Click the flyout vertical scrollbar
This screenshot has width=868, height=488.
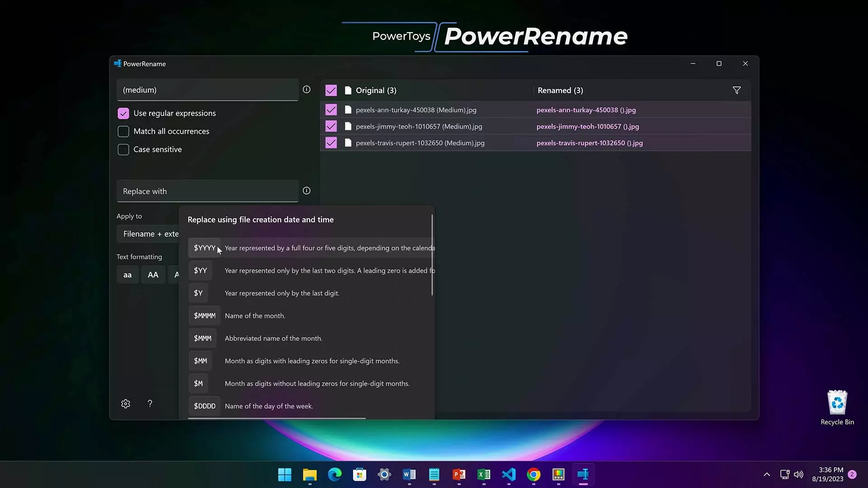(x=432, y=255)
